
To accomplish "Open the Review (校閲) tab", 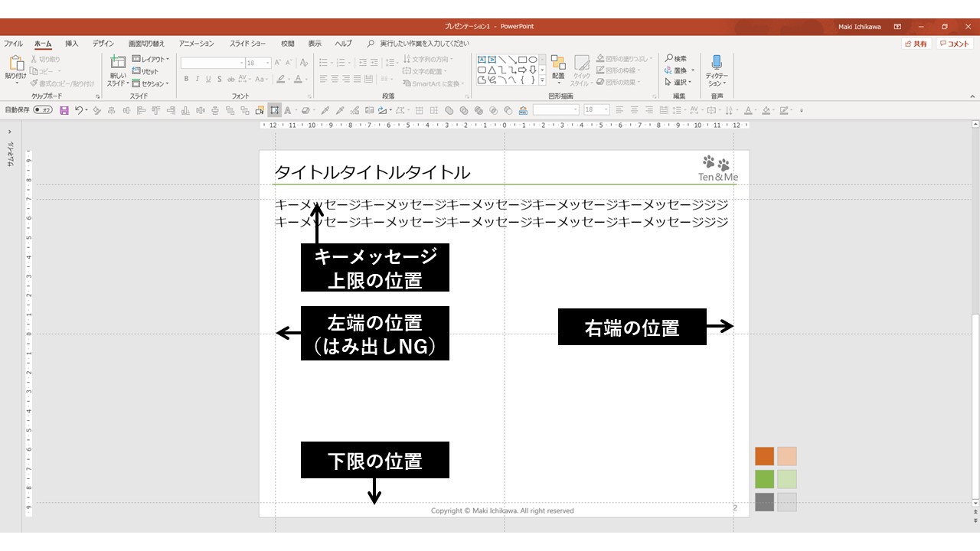I will pyautogui.click(x=287, y=44).
